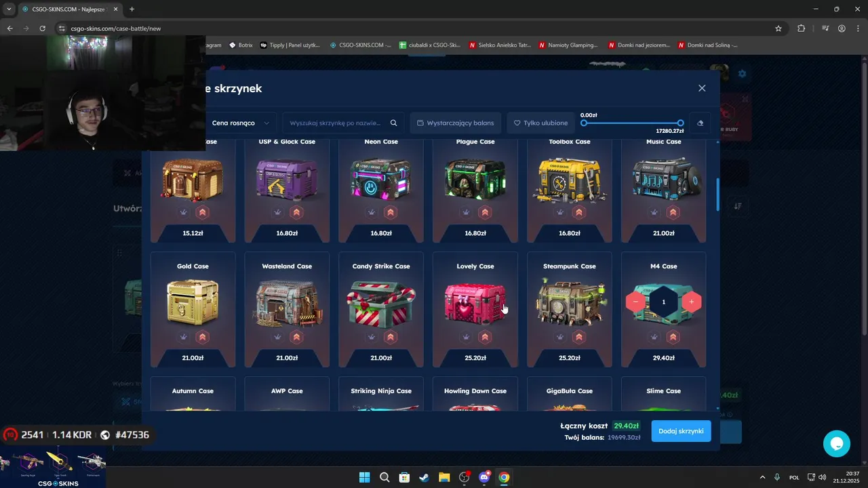This screenshot has width=868, height=488.
Task: Open Discord from the taskbar
Action: (x=484, y=477)
